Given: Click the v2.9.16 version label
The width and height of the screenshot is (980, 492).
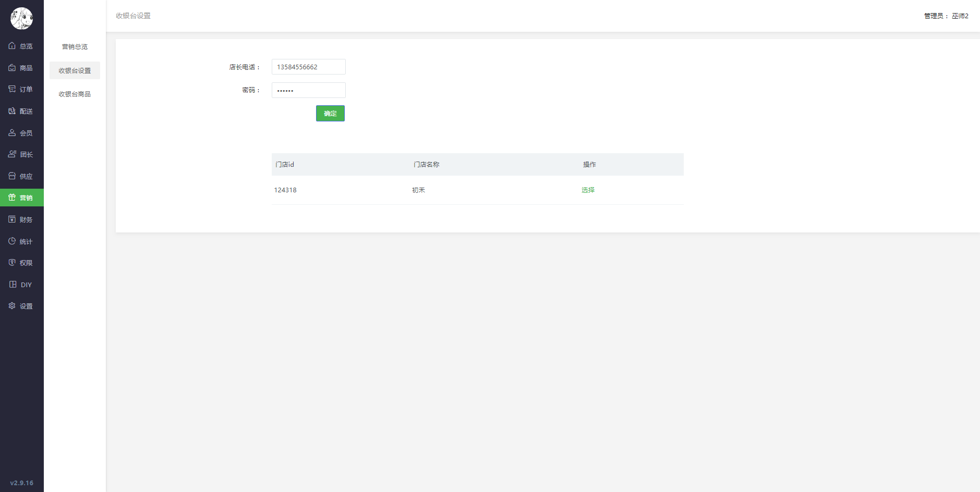Looking at the screenshot, I should (22, 483).
